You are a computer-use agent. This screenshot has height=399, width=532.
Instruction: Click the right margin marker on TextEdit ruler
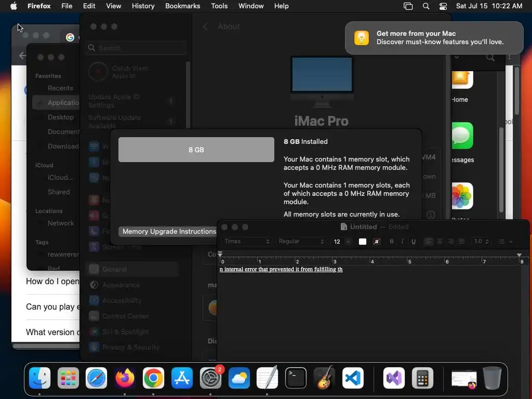click(519, 255)
